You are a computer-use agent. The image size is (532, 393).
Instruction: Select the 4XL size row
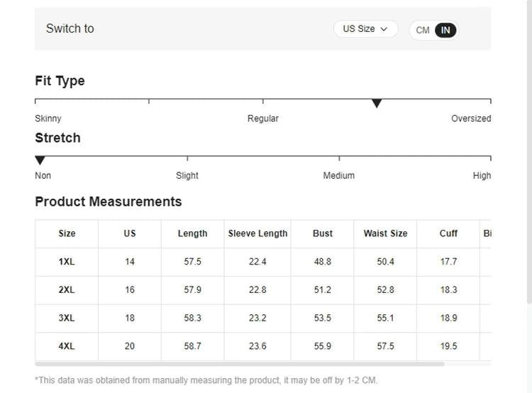coord(67,346)
